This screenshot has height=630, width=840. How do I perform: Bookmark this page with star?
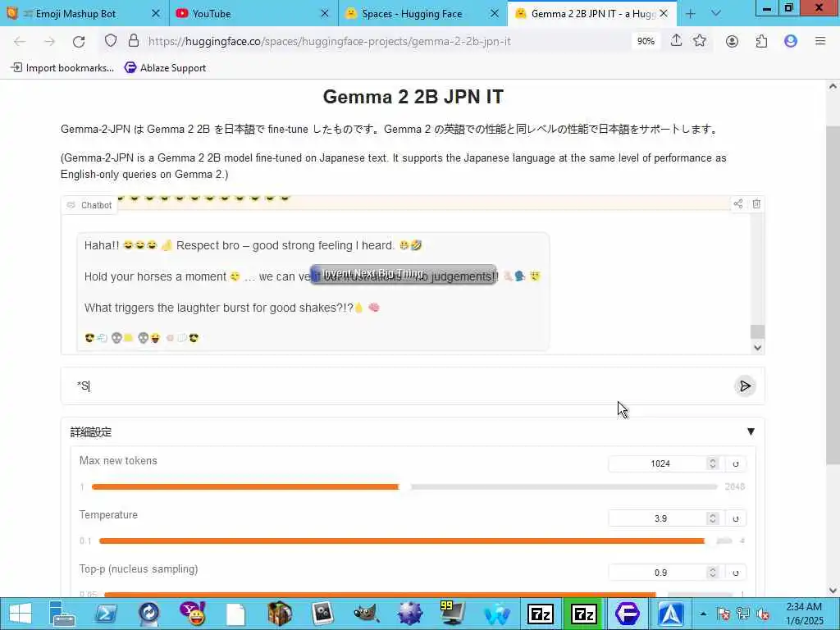(699, 41)
